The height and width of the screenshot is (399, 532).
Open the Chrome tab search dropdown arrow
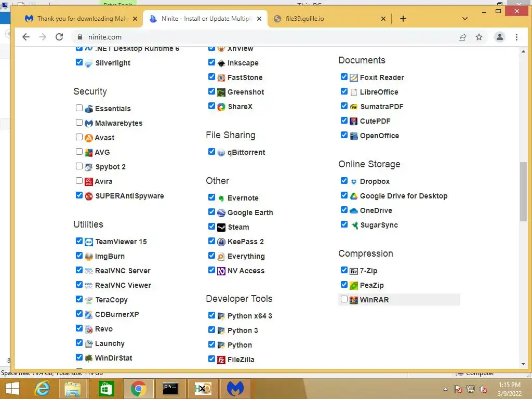pos(465,19)
